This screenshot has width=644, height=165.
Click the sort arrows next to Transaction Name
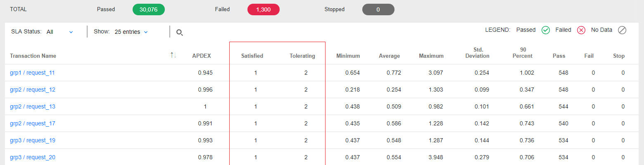coord(173,55)
